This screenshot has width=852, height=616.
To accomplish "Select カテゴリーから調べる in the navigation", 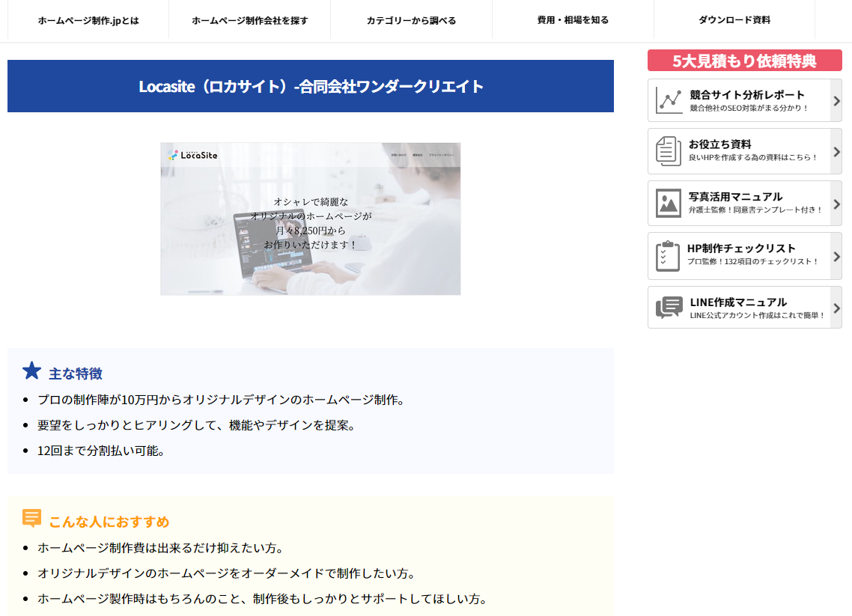I will tap(411, 21).
